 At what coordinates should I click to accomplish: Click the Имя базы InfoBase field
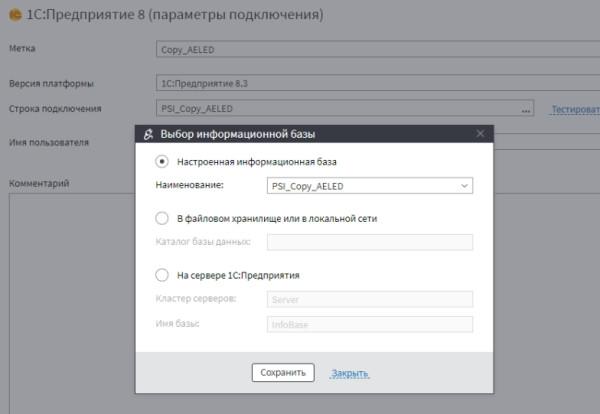[x=370, y=324]
